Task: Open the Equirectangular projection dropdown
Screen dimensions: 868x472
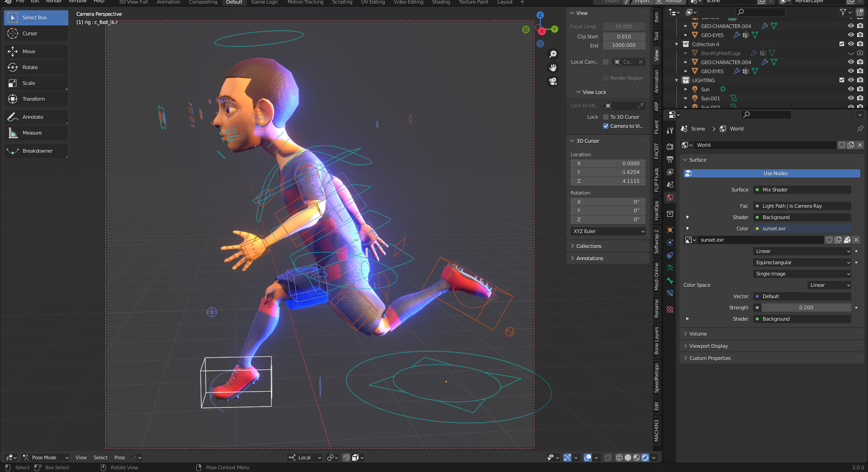Action: 802,262
